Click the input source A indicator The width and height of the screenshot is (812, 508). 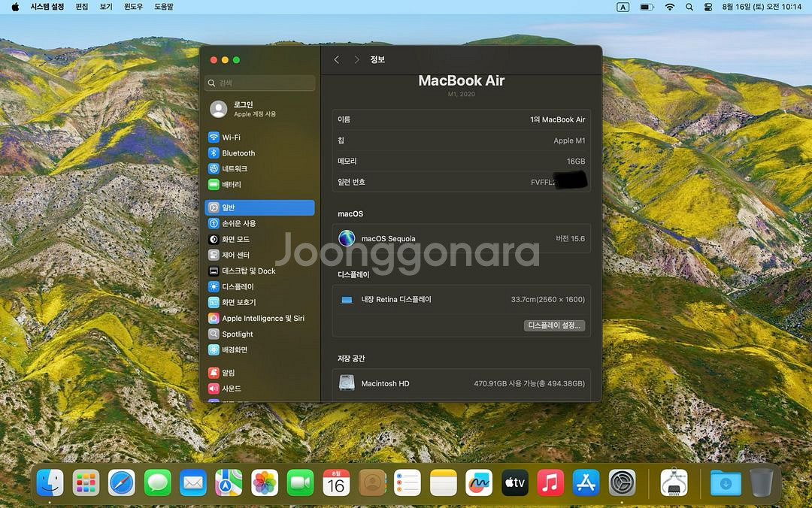tap(623, 7)
